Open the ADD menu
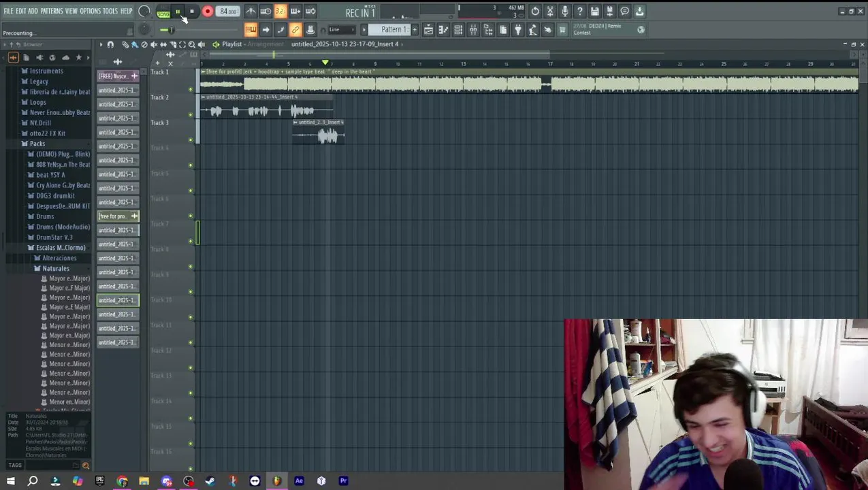The height and width of the screenshot is (490, 868). [x=33, y=12]
